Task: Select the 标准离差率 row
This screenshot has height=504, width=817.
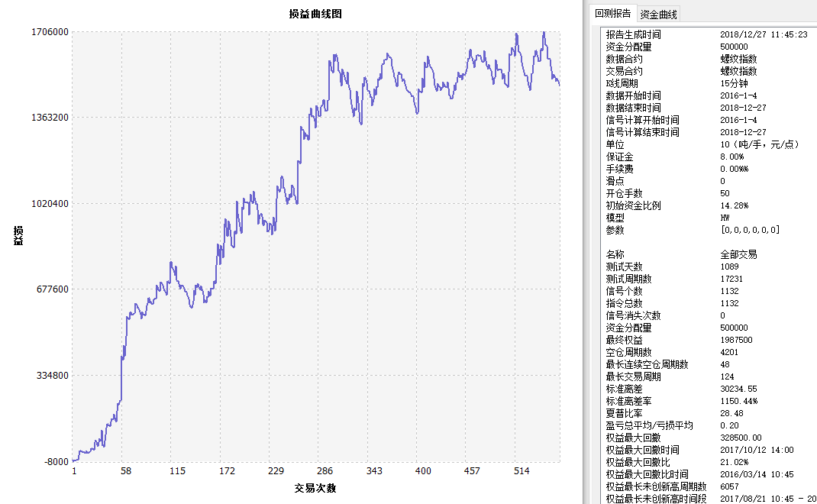Action: pos(628,401)
